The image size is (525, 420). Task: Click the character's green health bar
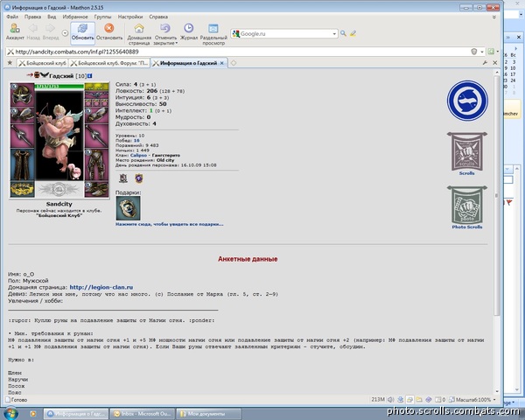tap(59, 87)
